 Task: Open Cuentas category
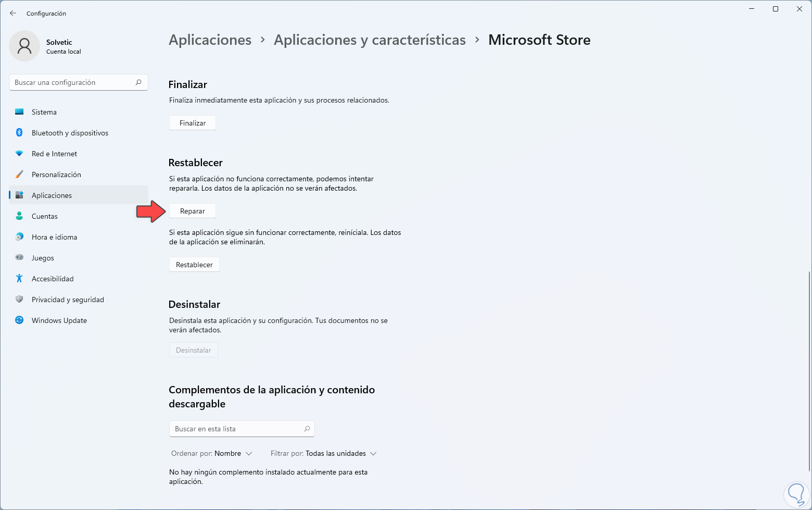click(x=79, y=216)
